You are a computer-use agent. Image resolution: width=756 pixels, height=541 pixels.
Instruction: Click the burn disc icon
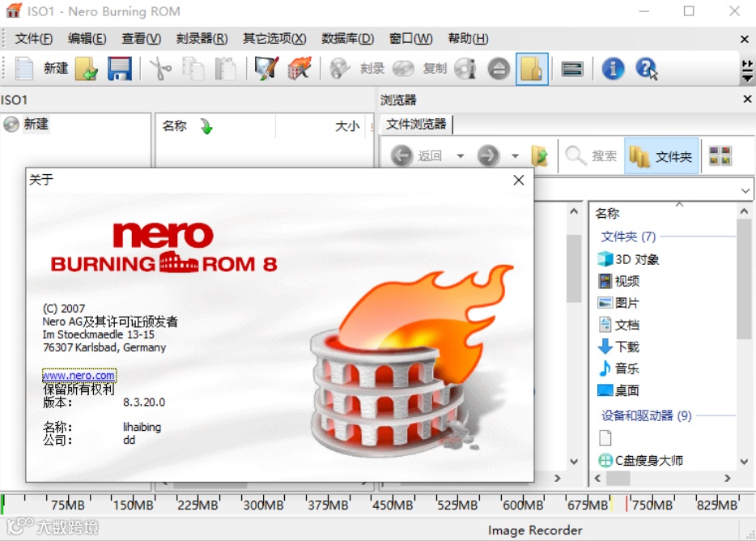tap(339, 69)
